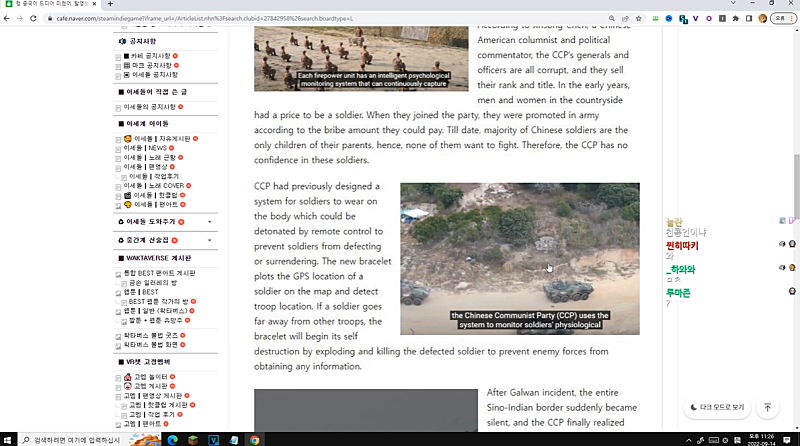The height and width of the screenshot is (446, 800).
Task: Launch Microsoft Edge from the taskbar
Action: pos(172,440)
